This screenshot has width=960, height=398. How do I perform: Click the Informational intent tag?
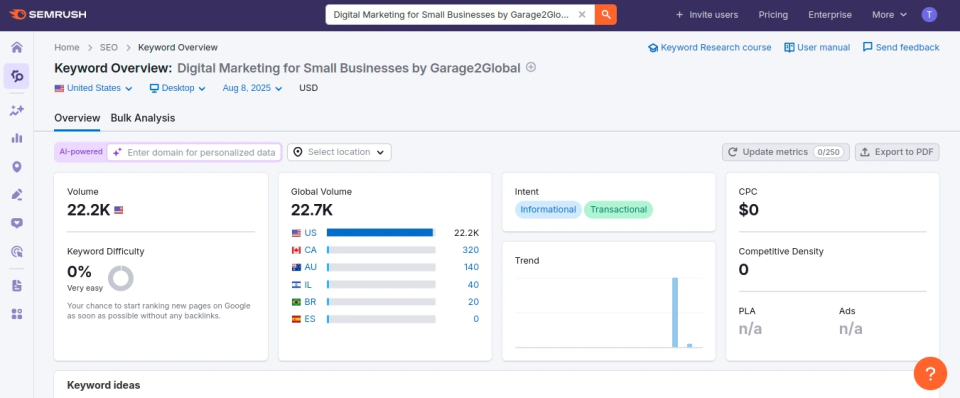548,209
